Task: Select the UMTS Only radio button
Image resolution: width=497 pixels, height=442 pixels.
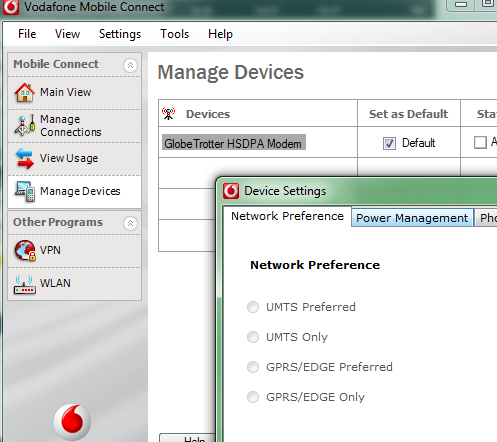Action: coord(253,337)
